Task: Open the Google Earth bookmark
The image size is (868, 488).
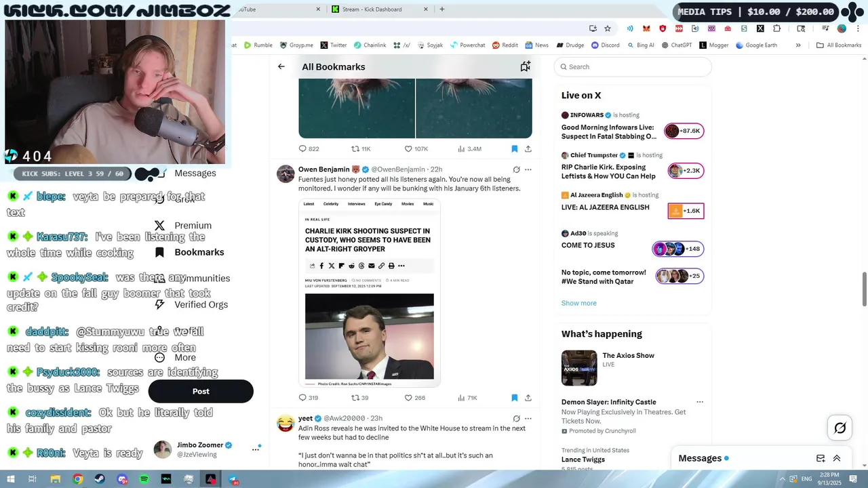Action: tap(756, 45)
